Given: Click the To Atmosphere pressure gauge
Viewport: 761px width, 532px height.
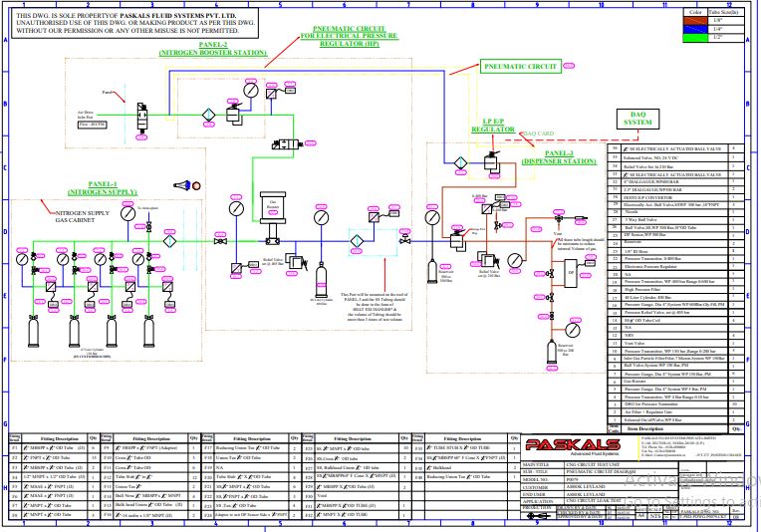Looking at the screenshot, I should pyautogui.click(x=127, y=212).
